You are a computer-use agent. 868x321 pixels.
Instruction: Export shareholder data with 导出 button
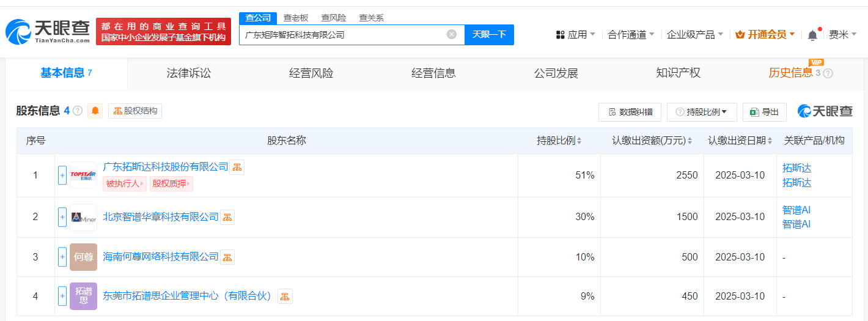click(765, 112)
